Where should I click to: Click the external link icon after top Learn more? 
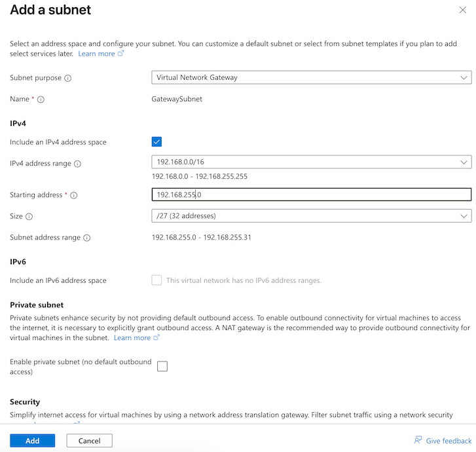pos(121,54)
